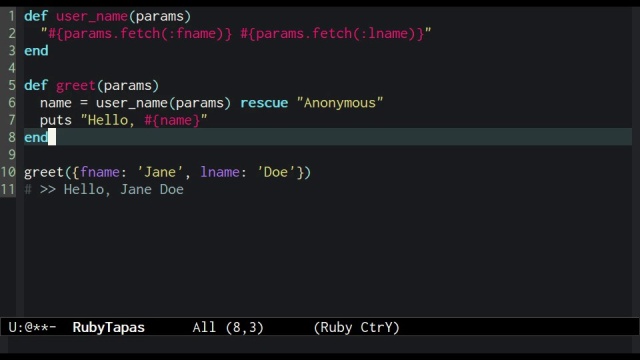Click the end keyword on line 3

click(36, 51)
